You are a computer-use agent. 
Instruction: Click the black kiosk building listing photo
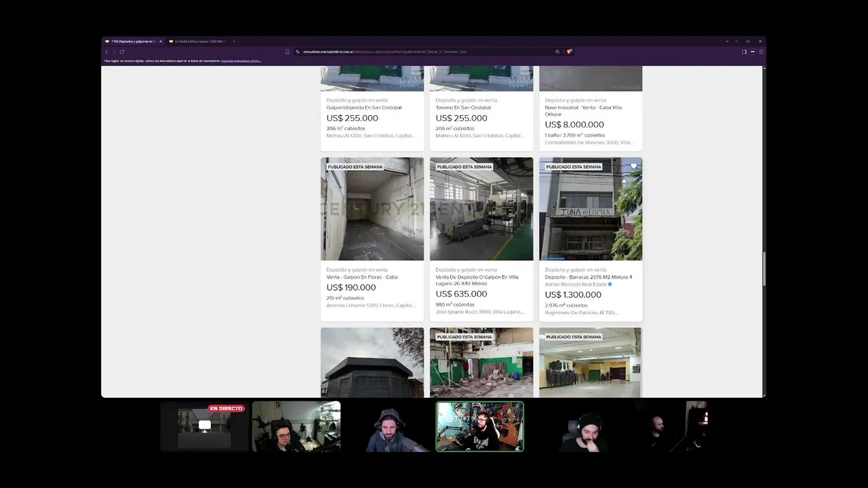[372, 363]
